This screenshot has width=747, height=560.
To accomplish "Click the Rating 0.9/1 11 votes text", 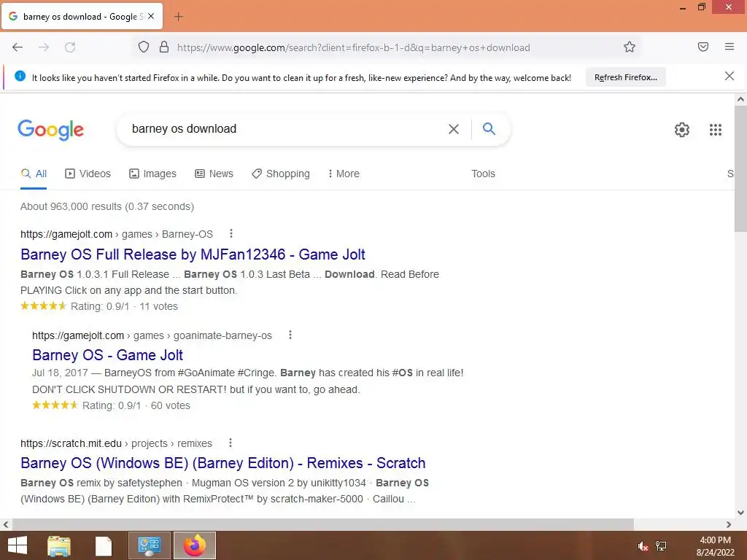I will [x=124, y=307].
